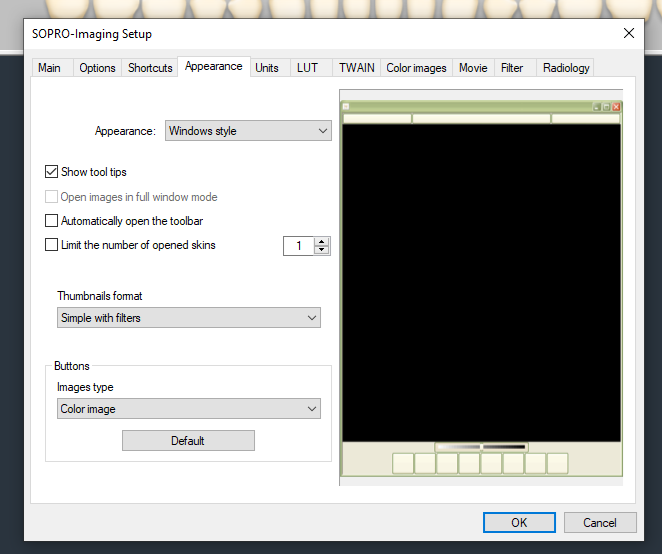Open the Shortcuts tab
Image resolution: width=662 pixels, height=554 pixels.
[150, 68]
